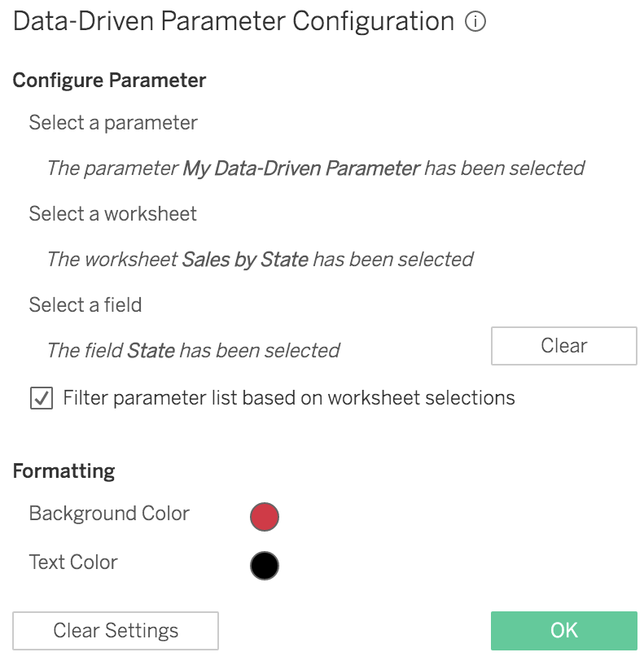Click the 'Select a field' label
The width and height of the screenshot is (644, 661).
(85, 304)
